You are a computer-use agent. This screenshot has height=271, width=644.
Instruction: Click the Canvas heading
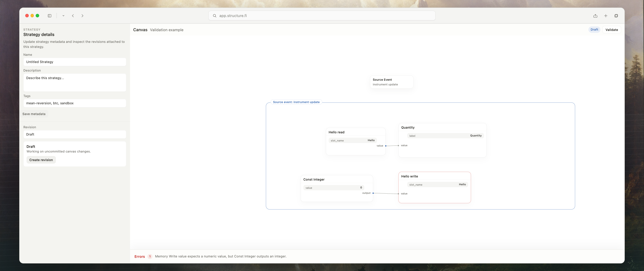click(x=140, y=30)
